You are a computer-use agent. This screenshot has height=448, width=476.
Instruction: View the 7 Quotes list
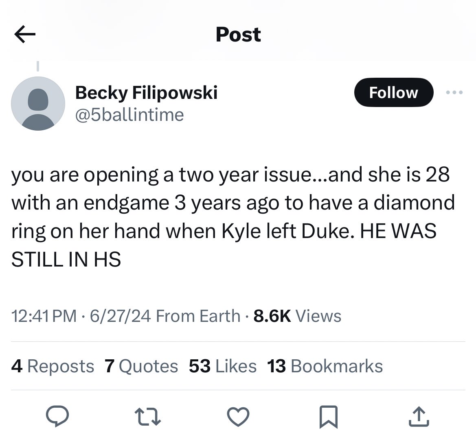tap(141, 366)
